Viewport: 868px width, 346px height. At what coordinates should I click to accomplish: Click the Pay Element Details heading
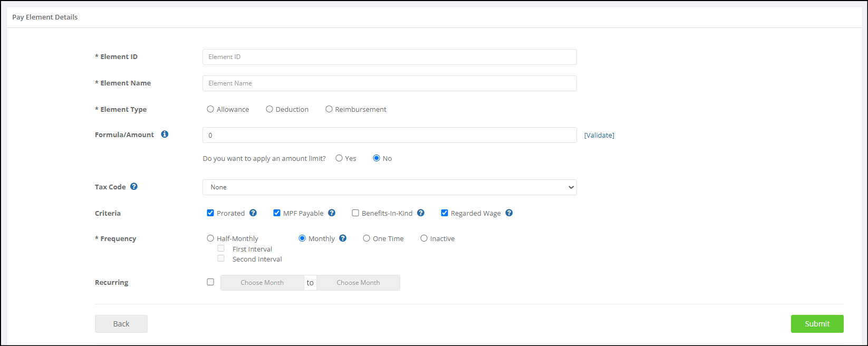[45, 17]
